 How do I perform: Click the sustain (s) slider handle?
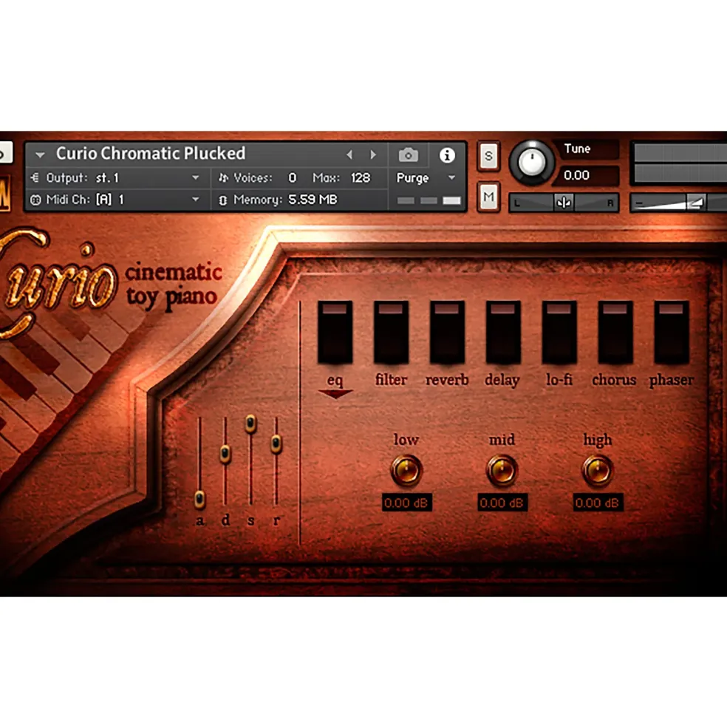(x=250, y=423)
